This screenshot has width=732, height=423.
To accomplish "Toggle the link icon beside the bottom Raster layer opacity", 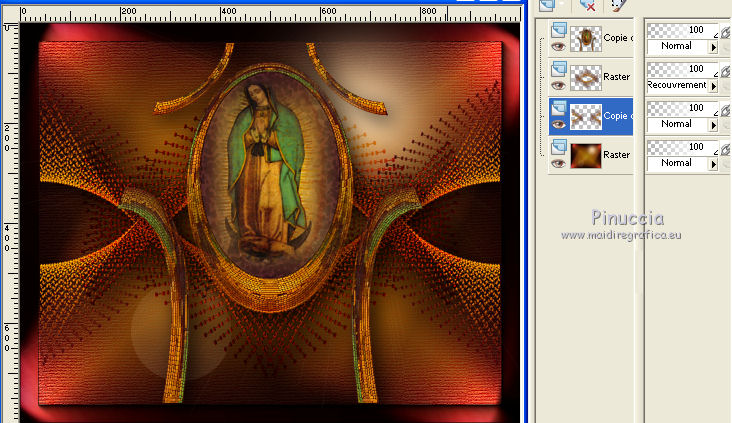I will pyautogui.click(x=725, y=149).
